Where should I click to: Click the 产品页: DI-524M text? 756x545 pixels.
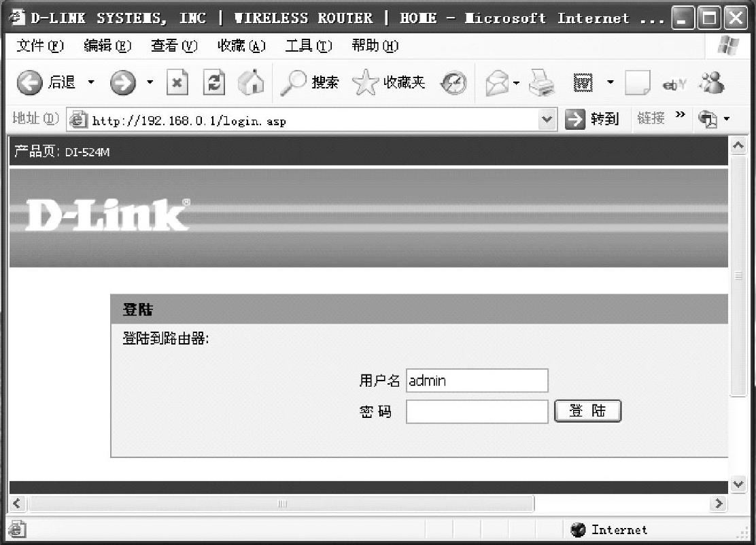tap(62, 152)
